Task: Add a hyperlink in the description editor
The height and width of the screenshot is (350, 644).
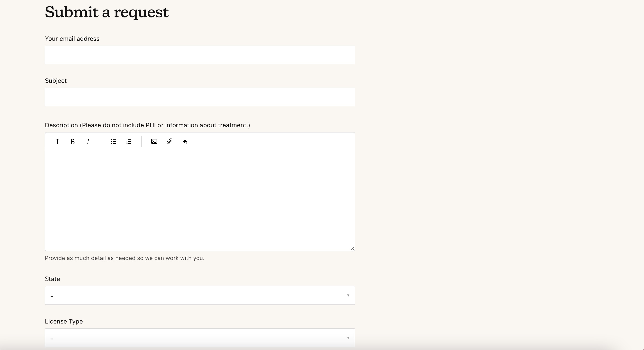Action: (169, 142)
